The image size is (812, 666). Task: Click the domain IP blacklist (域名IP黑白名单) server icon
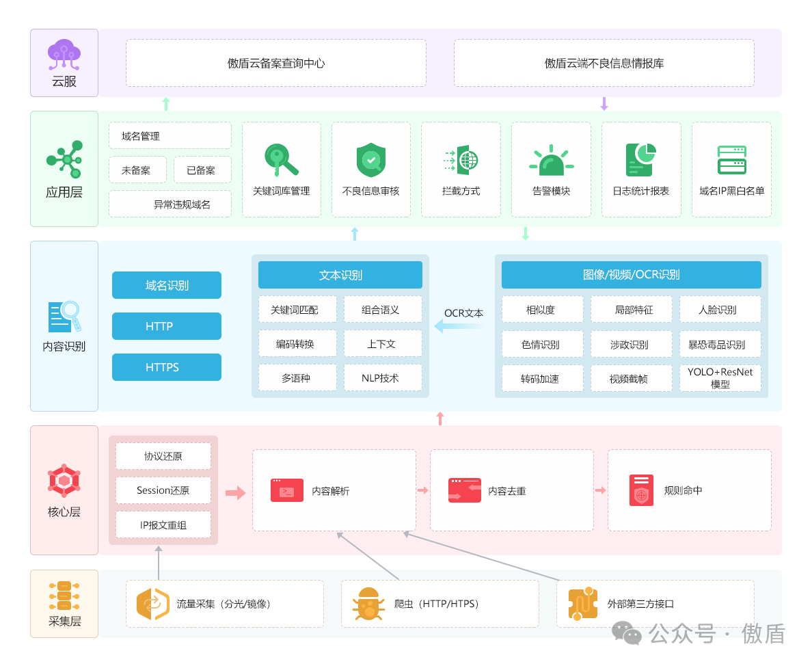point(731,160)
